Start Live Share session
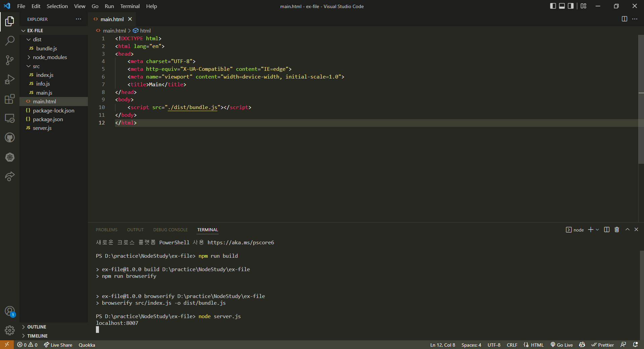644x349 pixels. 58,345
